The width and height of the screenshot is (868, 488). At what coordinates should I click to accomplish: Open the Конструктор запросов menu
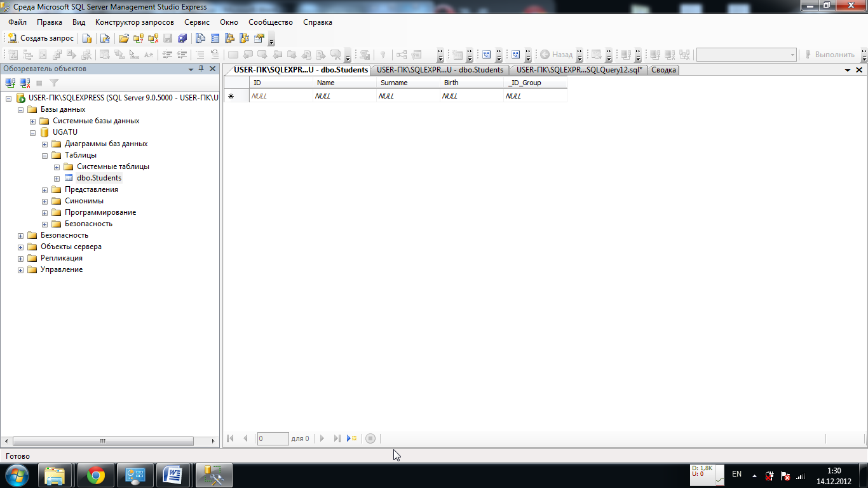135,22
